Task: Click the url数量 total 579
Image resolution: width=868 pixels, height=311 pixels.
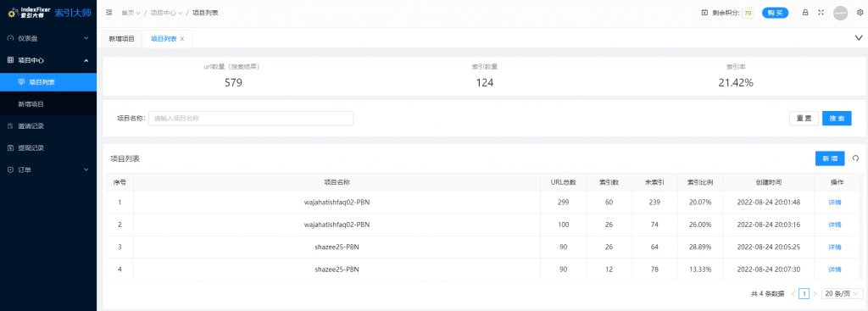Action: (233, 83)
